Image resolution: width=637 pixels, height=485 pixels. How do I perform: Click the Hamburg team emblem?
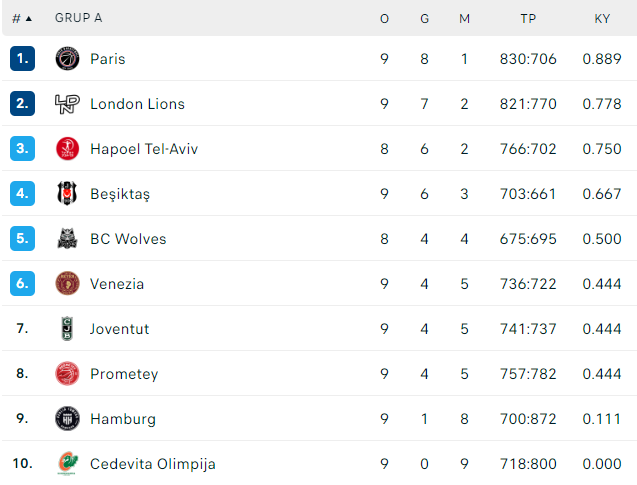click(67, 418)
